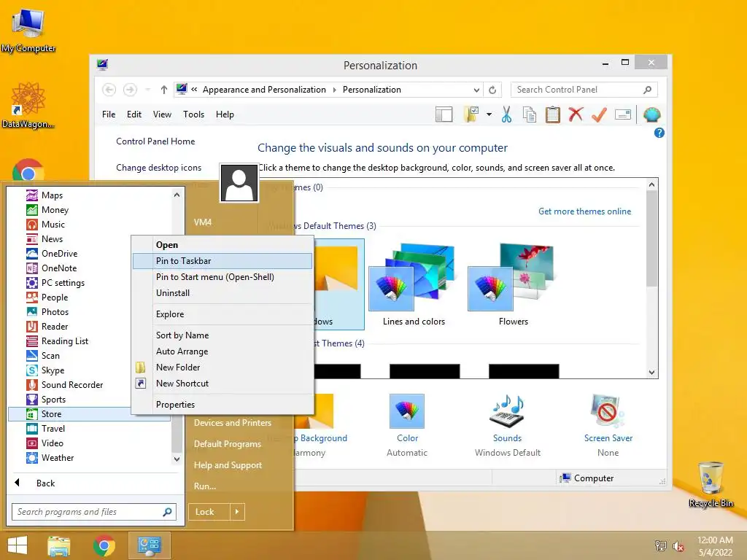Select Explore in the context menu
Viewport: 747px width, 560px height.
(222, 314)
